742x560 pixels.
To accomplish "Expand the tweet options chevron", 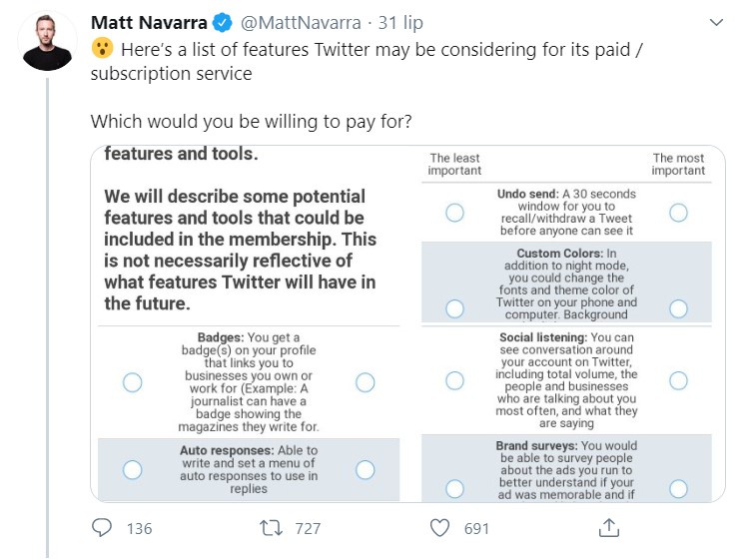I will click(x=716, y=22).
